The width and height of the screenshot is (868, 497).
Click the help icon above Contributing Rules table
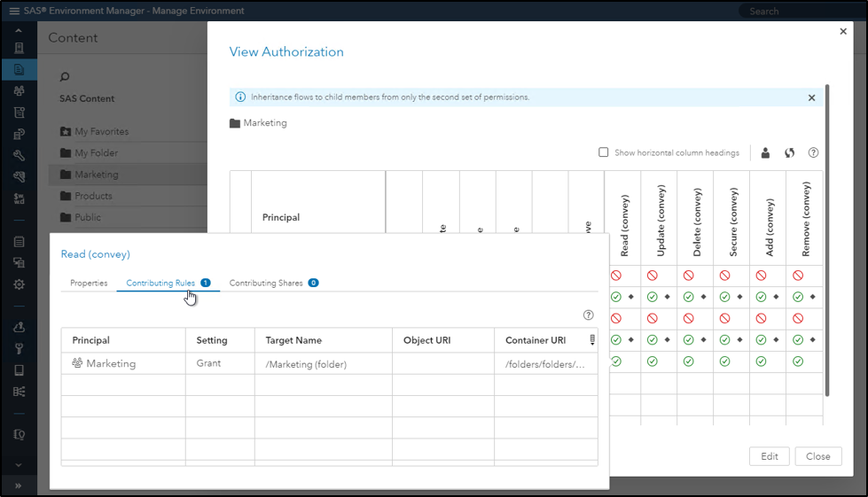(x=588, y=315)
